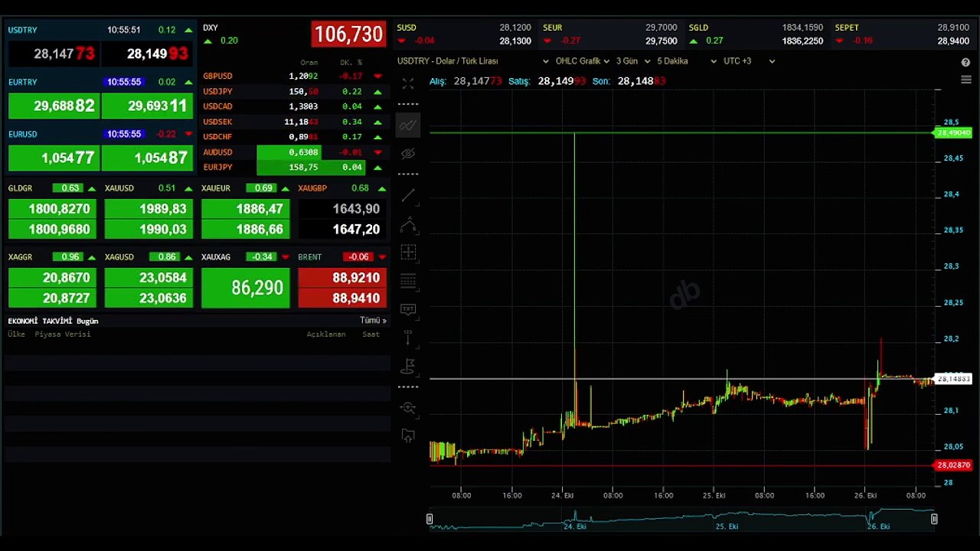Screen dimensions: 980x551
Task: Click the EURTRY bid tile 29,68882
Action: pyautogui.click(x=54, y=106)
